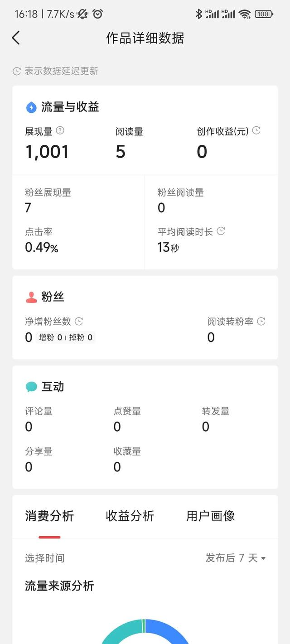Tap the Wi-Fi icon in the status bar

tap(245, 14)
